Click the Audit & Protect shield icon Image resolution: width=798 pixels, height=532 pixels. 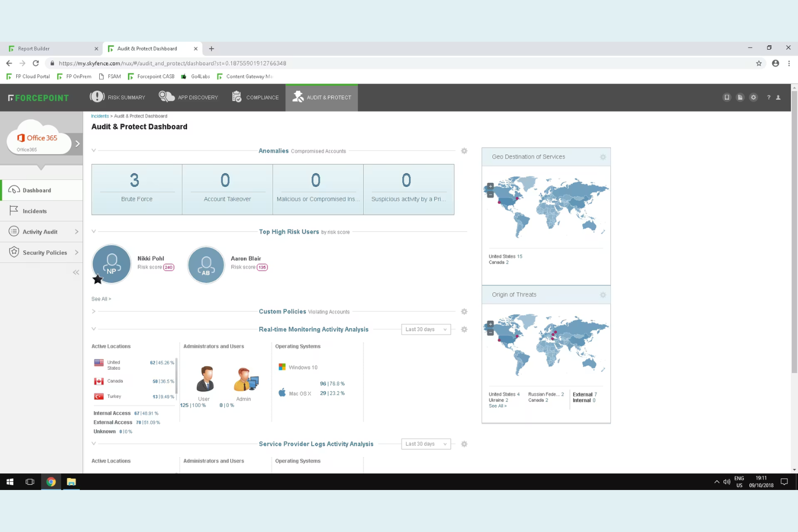click(x=298, y=96)
